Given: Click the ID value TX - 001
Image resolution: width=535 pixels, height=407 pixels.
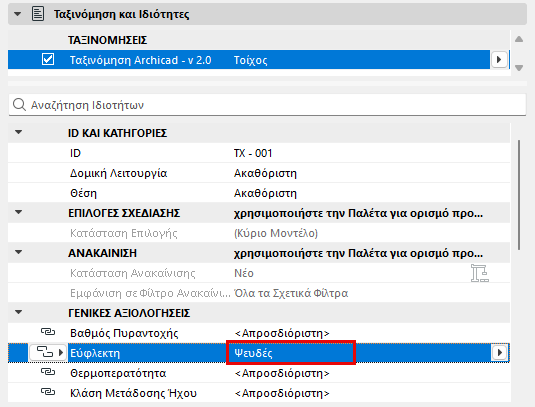Looking at the screenshot, I should (253, 153).
